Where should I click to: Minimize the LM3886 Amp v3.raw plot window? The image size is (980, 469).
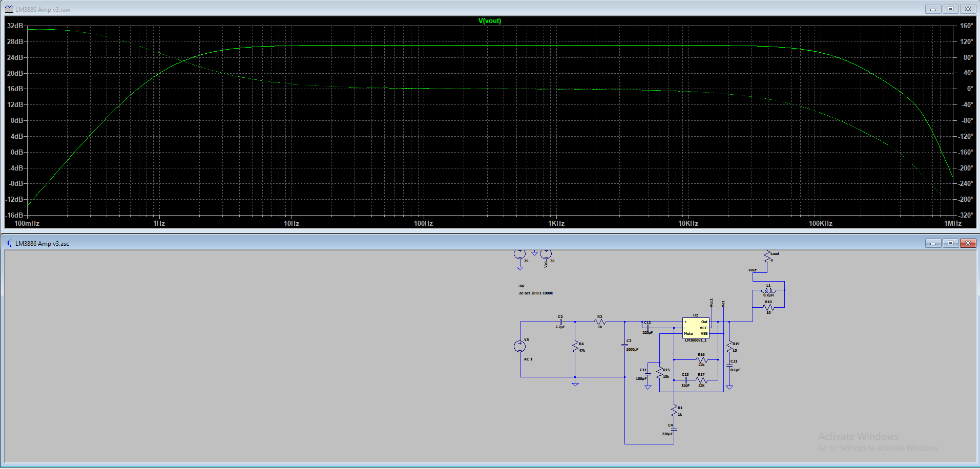coord(933,9)
